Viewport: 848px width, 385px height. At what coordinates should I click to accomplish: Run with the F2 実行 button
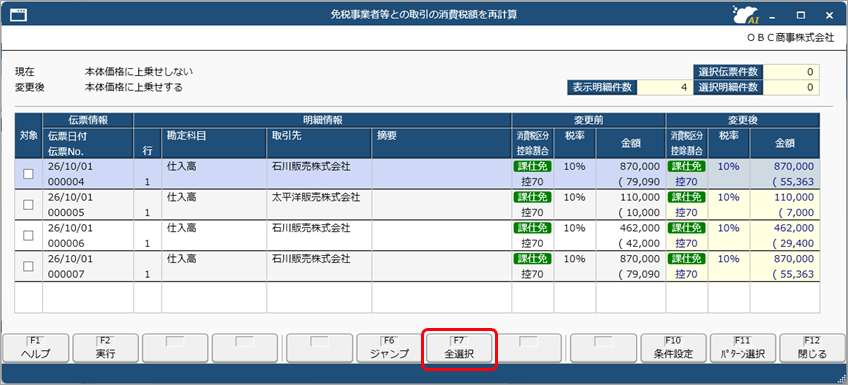point(105,348)
